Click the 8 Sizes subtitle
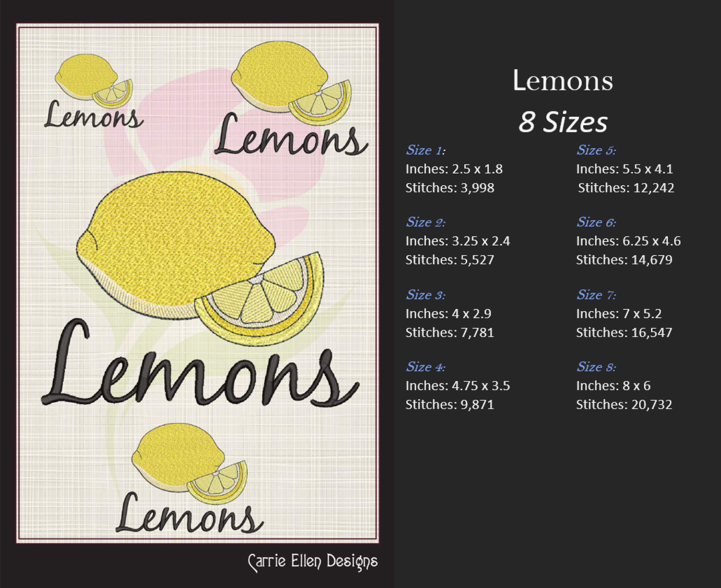721x588 pixels. [x=562, y=122]
